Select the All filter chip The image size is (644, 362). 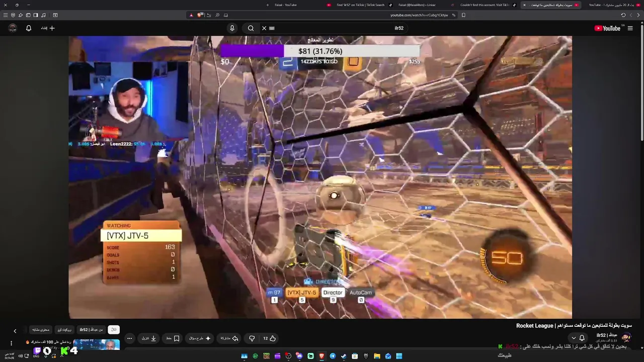[114, 330]
